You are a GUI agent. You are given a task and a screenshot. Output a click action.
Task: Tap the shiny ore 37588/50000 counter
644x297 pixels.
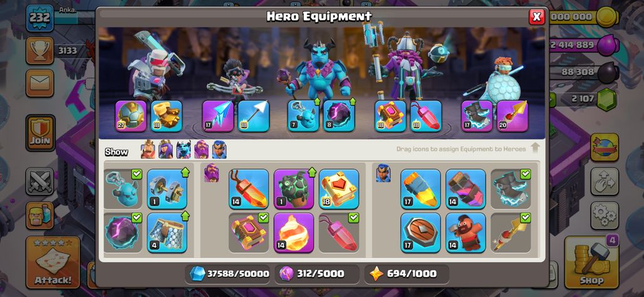tap(229, 274)
